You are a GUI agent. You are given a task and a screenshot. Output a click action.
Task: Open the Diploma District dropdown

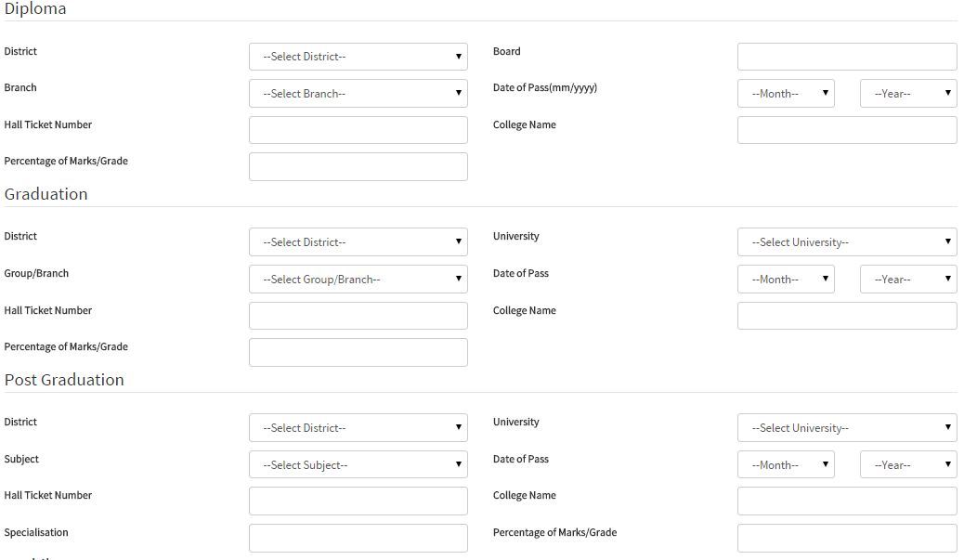358,57
